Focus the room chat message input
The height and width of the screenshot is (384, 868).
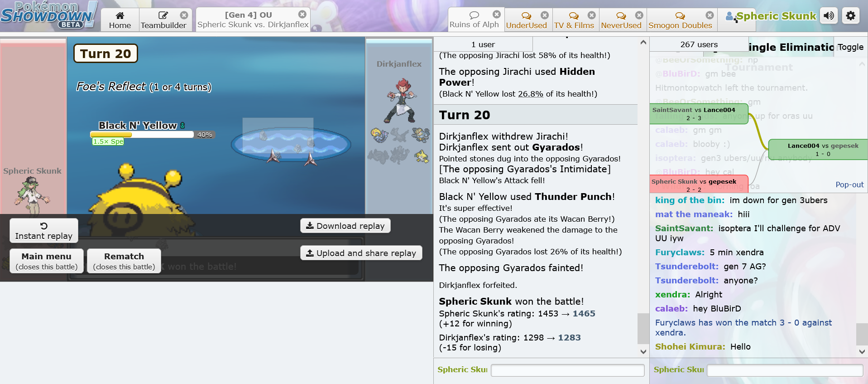pos(785,370)
